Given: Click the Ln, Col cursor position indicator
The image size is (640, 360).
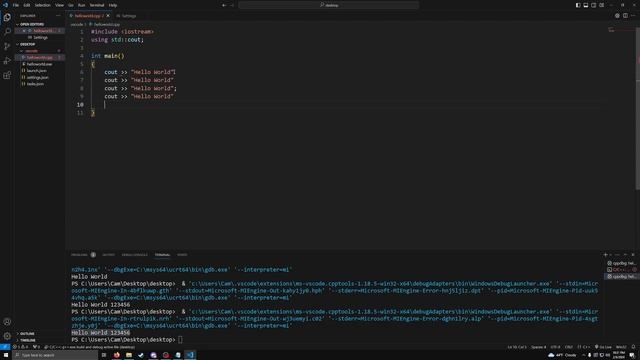Looking at the screenshot, I should (x=517, y=347).
